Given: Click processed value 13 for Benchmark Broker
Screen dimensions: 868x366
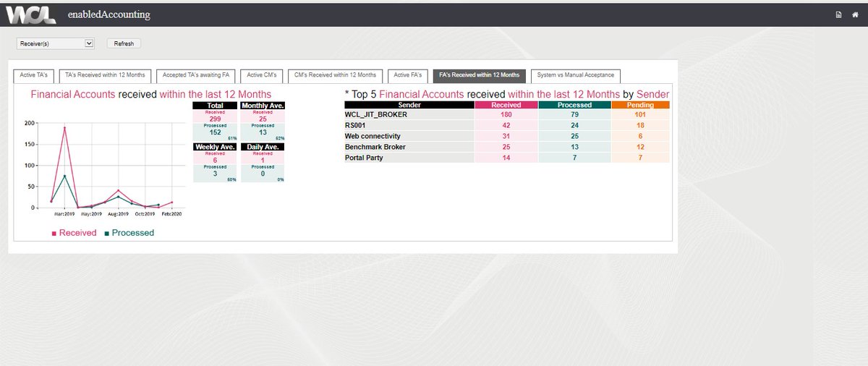Looking at the screenshot, I should [575, 147].
